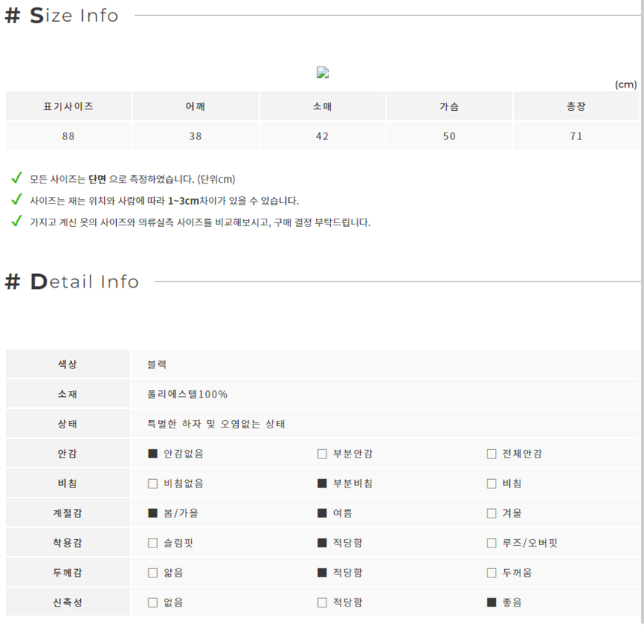Toggle the 좋음 elasticity checkbox
This screenshot has height=644, width=644.
[491, 603]
